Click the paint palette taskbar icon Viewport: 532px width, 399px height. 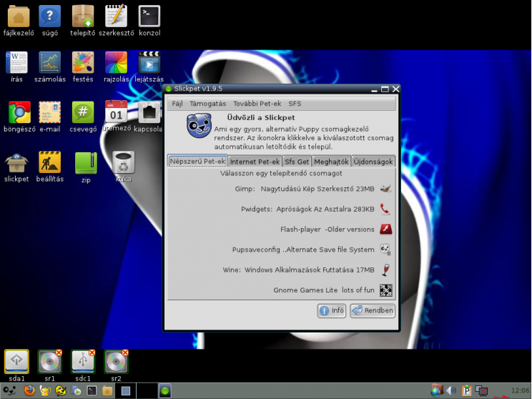tap(60, 391)
